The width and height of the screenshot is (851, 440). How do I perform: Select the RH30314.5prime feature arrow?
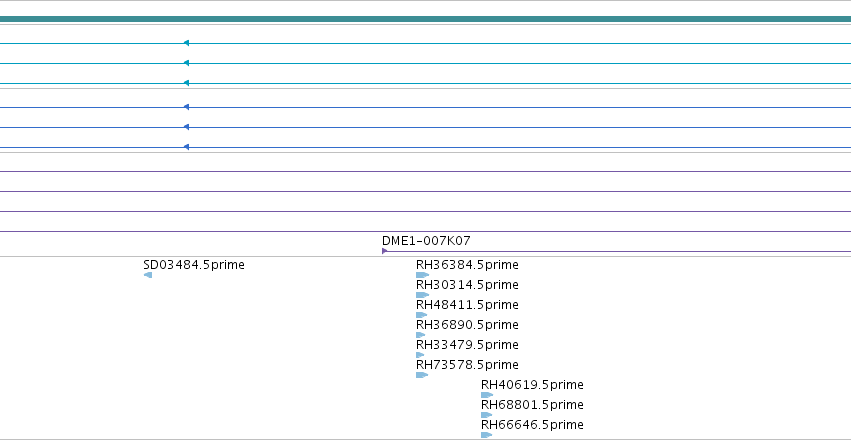tap(422, 295)
